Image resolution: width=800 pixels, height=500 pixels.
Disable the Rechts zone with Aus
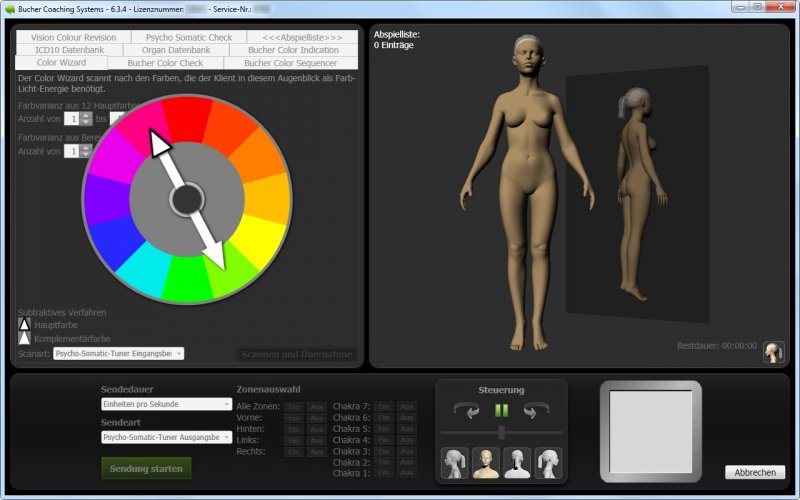click(316, 452)
